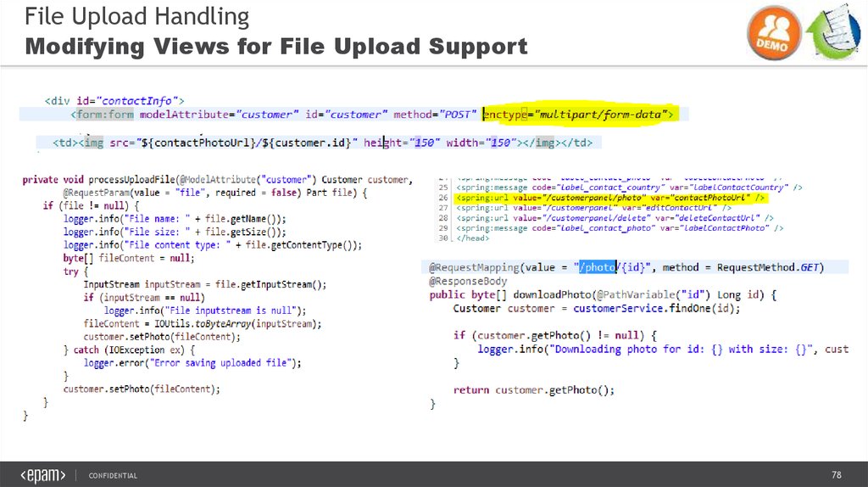This screenshot has width=868, height=487.
Task: Click the epam logo in footer
Action: [43, 475]
